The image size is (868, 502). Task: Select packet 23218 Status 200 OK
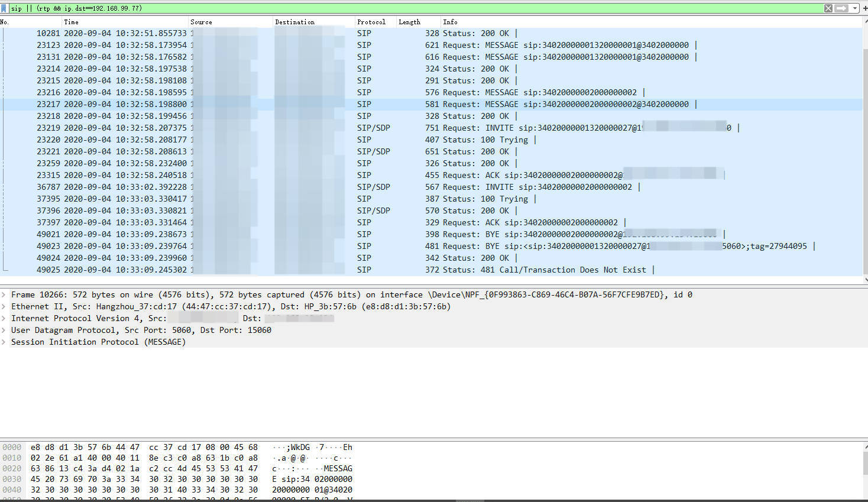[431, 116]
